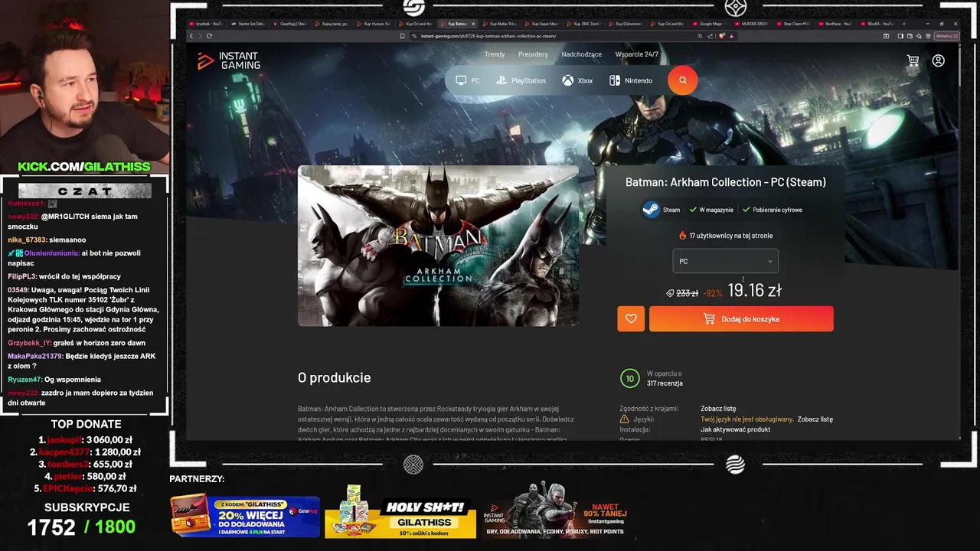This screenshot has width=980, height=551.
Task: Click the page vertical scrollbar
Action: (x=959, y=69)
